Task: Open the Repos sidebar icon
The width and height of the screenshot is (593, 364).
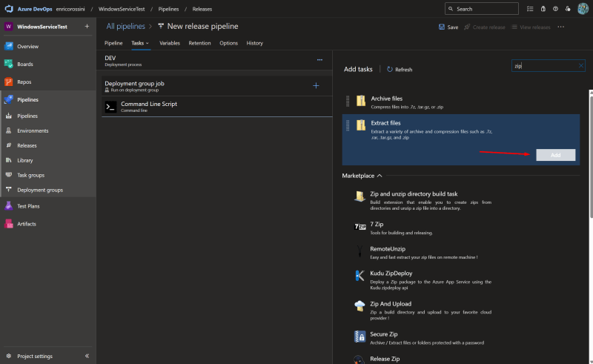Action: [x=9, y=82]
